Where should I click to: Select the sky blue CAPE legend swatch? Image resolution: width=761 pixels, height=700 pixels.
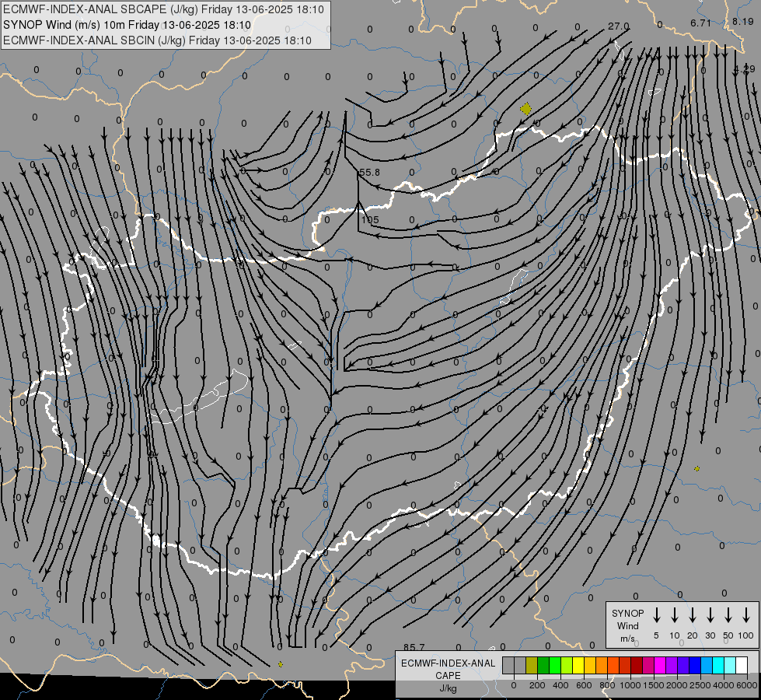(706, 665)
